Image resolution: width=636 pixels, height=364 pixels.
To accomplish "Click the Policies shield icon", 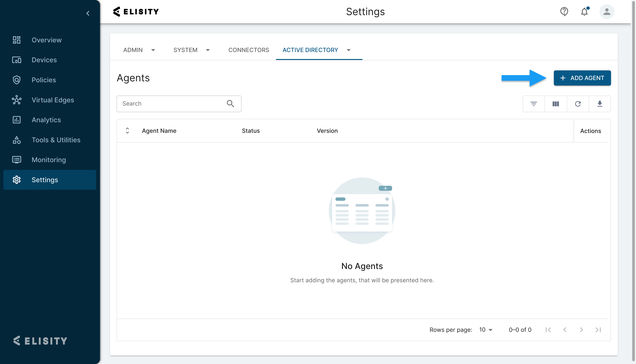I will (x=16, y=80).
